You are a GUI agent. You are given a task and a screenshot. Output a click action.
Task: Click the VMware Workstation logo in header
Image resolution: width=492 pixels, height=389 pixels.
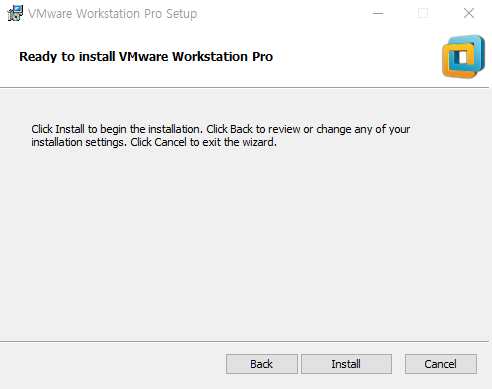pos(464,57)
